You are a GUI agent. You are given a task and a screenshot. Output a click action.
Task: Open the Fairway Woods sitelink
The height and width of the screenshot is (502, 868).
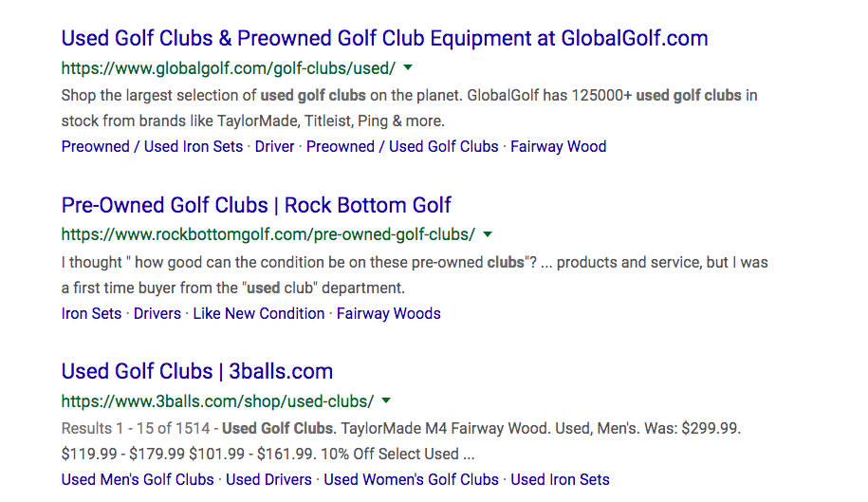click(389, 314)
